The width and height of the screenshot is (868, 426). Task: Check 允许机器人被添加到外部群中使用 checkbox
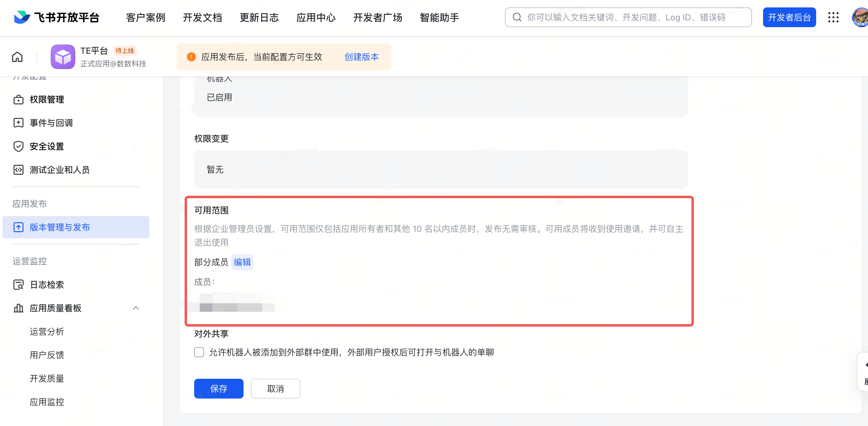pyautogui.click(x=199, y=353)
